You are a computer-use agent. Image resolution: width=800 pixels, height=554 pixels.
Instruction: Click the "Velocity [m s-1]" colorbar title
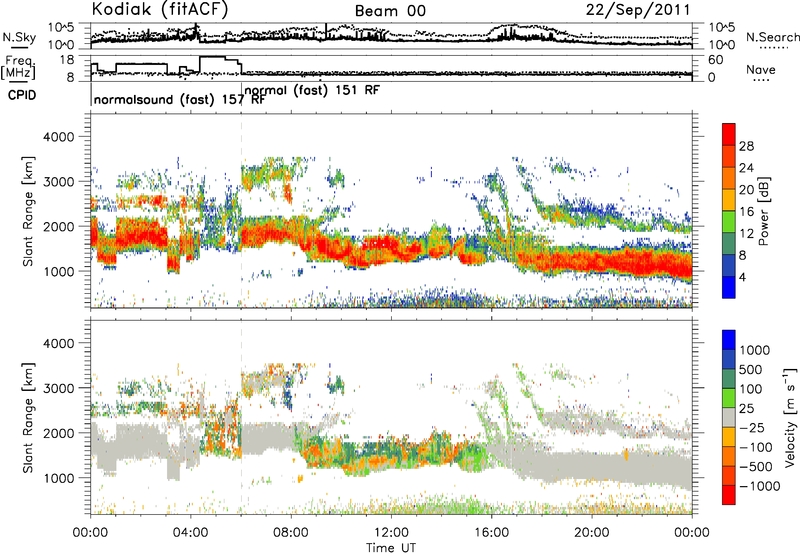point(790,417)
